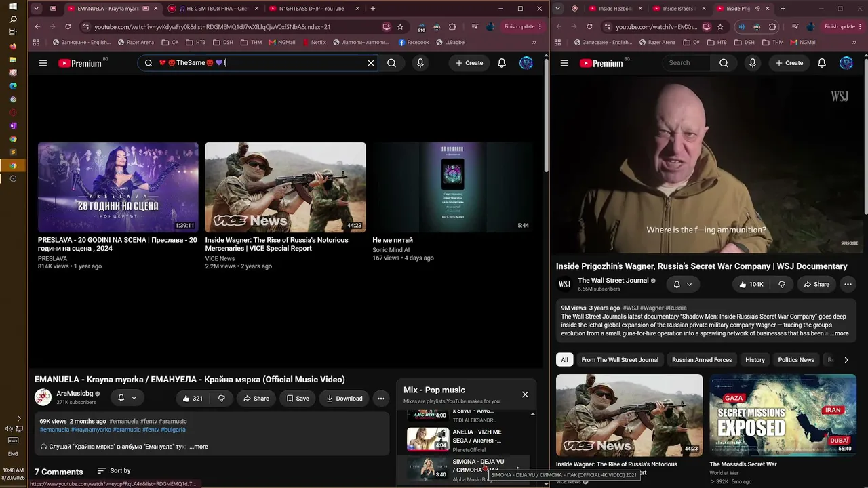
Task: Open the YouTube guide menu in right window
Action: 564,63
